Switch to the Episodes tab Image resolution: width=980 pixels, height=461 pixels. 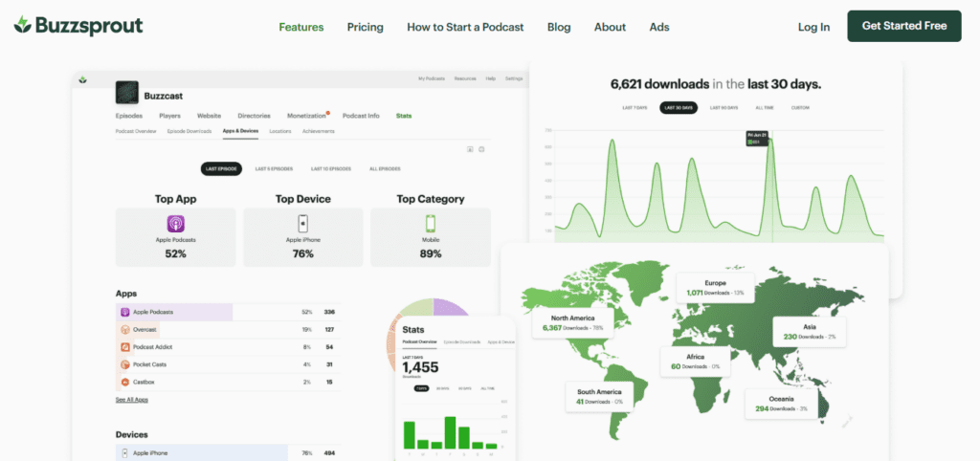click(x=129, y=116)
